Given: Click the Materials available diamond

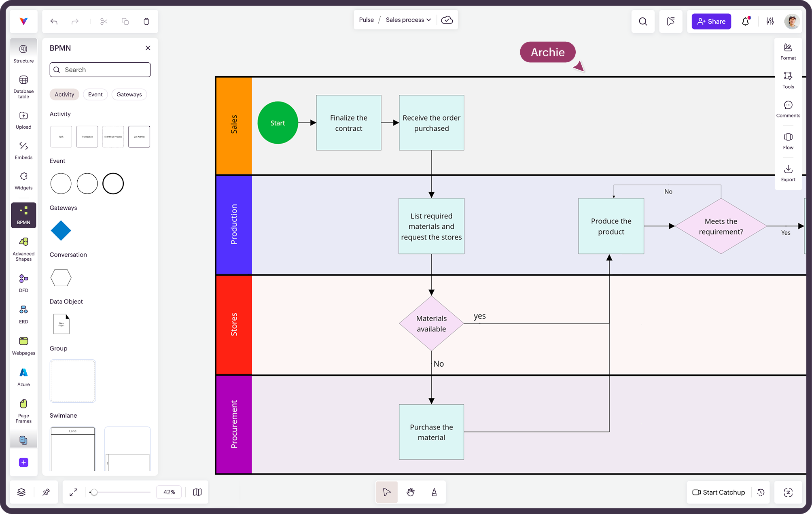Looking at the screenshot, I should pos(431,323).
